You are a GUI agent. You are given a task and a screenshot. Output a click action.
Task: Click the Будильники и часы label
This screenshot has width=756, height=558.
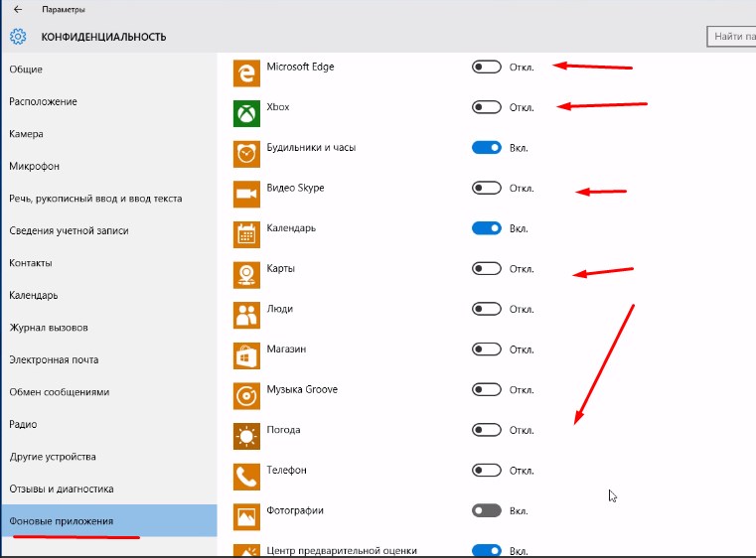312,148
